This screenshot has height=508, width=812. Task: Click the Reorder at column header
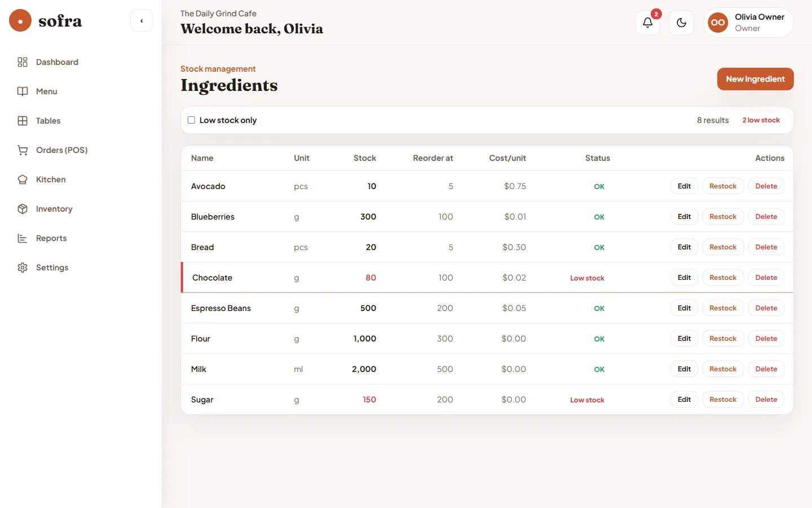tap(433, 158)
